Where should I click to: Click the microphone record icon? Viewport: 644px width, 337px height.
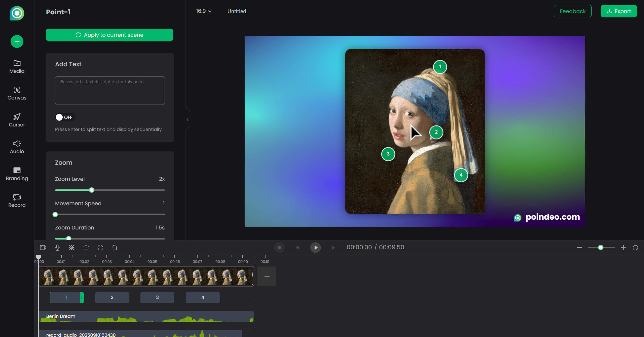(x=57, y=248)
